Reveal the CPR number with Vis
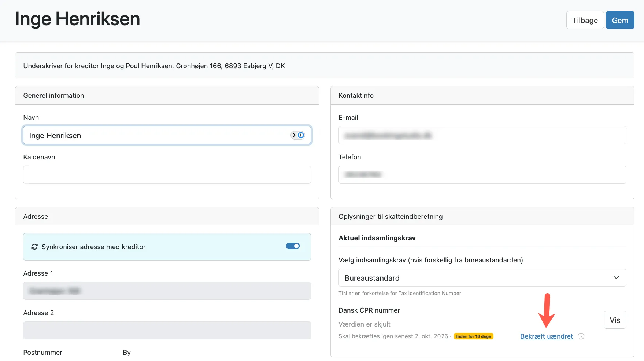The width and height of the screenshot is (644, 361). (x=615, y=320)
